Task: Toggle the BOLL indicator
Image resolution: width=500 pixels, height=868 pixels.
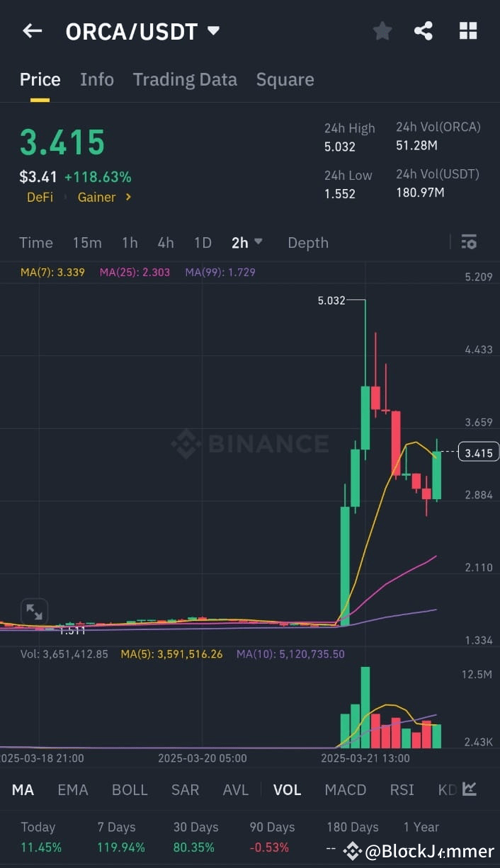Action: point(130,789)
